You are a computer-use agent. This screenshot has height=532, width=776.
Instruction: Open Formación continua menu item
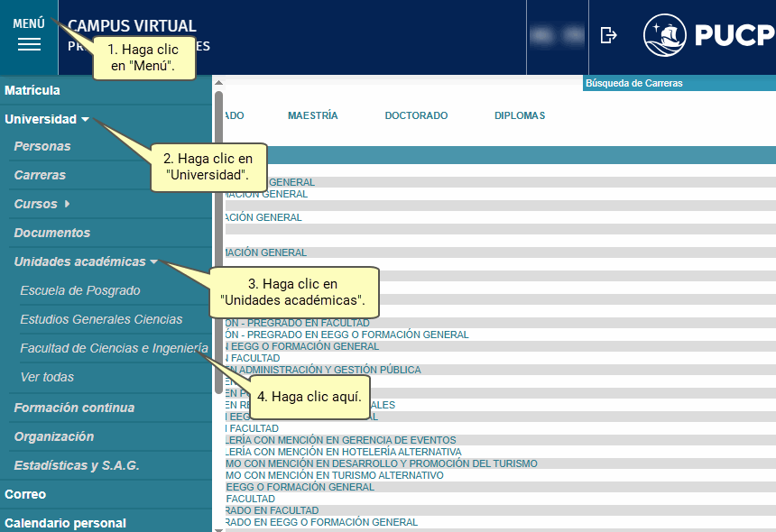(x=74, y=408)
